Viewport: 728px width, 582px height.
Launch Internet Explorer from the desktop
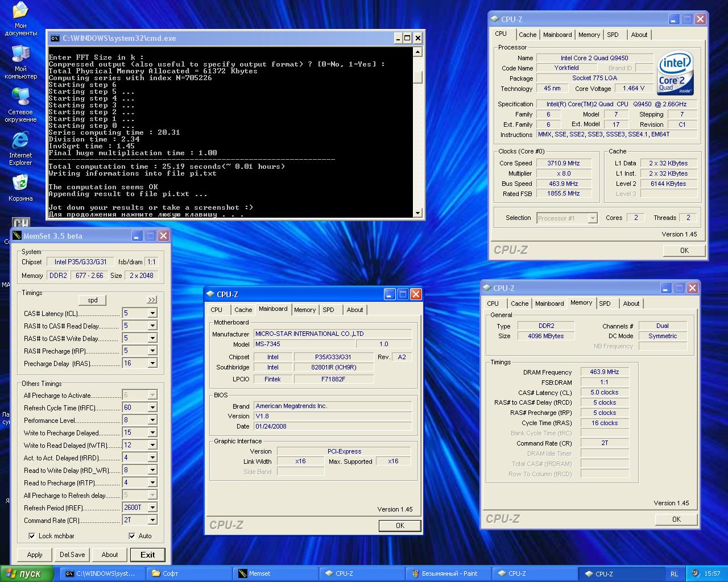click(x=20, y=148)
